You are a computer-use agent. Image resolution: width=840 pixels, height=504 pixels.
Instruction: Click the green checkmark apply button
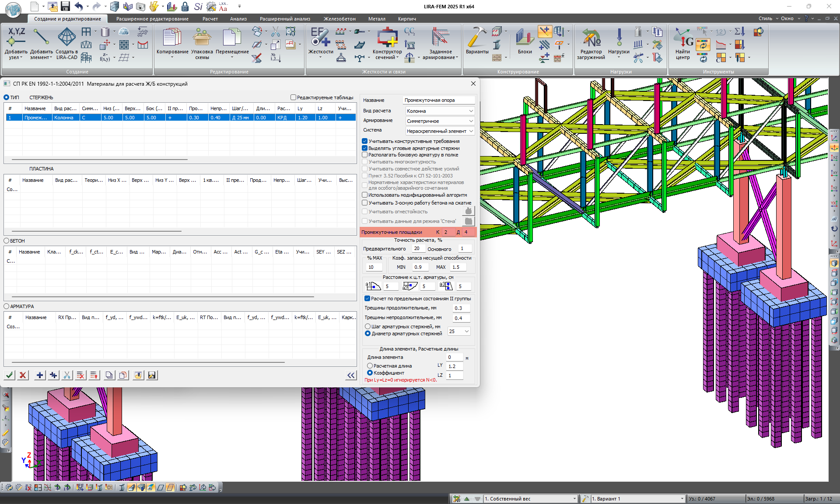(10, 375)
